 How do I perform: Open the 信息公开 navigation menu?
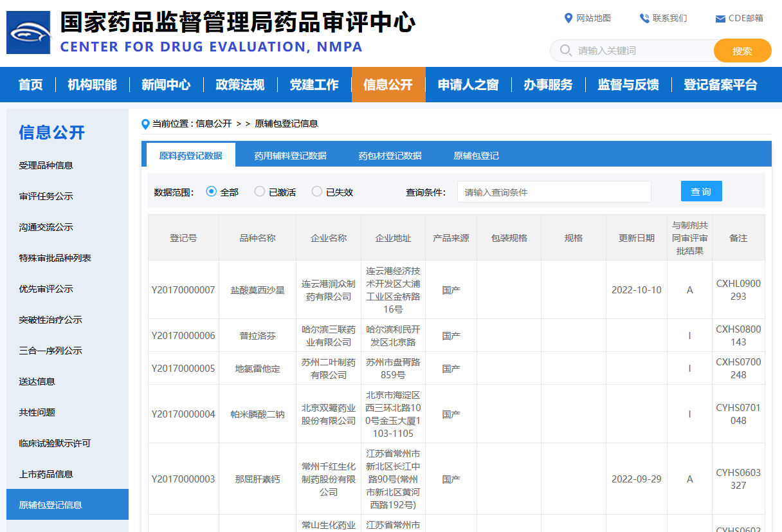388,85
